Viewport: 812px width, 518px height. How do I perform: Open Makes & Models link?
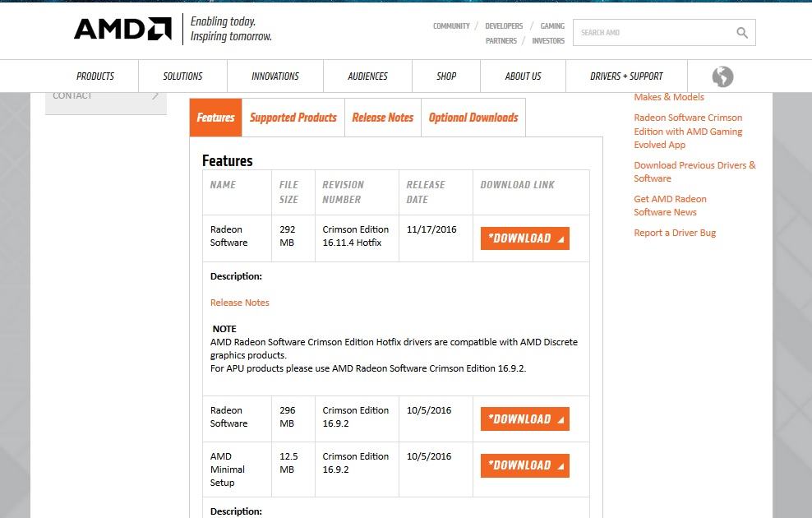click(x=669, y=97)
